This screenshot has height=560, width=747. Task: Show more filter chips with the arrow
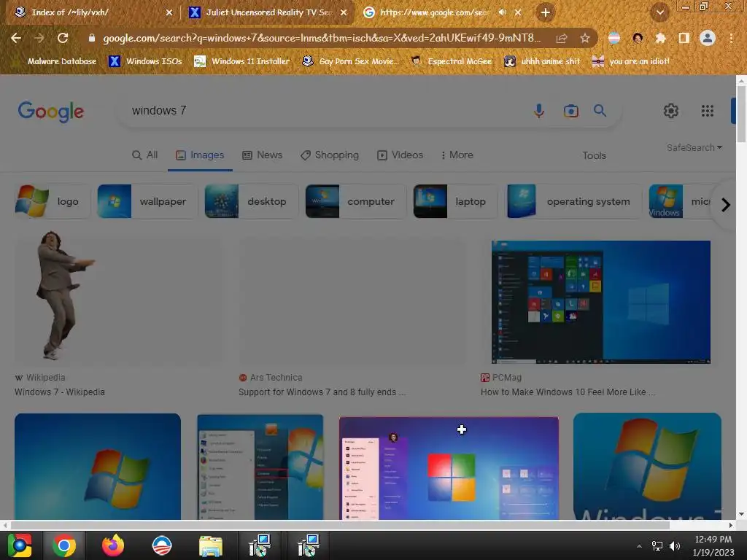pos(725,205)
